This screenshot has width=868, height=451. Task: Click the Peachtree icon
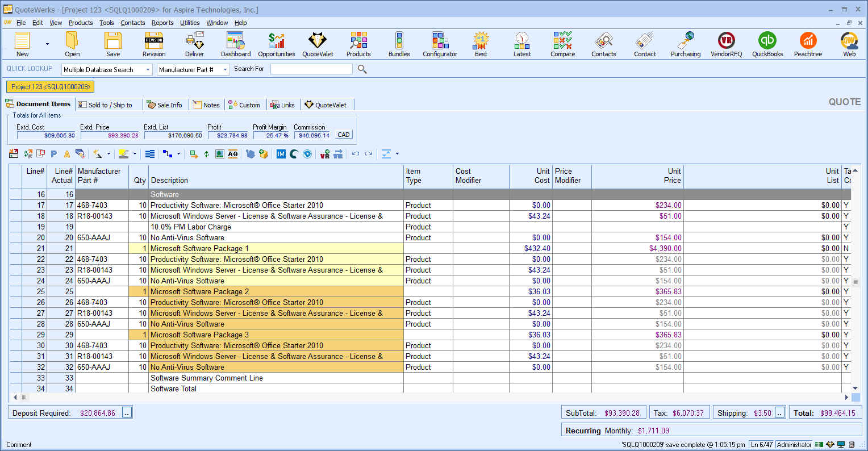808,44
